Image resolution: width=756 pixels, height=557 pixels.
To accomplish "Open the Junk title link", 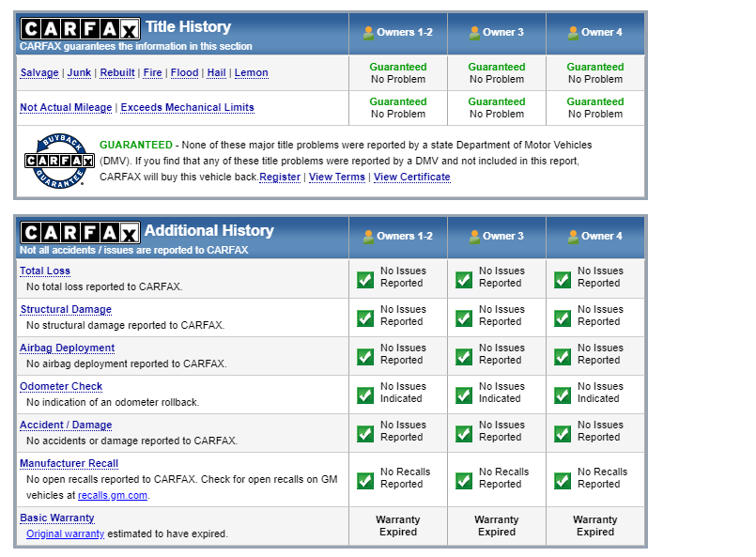I will point(79,73).
